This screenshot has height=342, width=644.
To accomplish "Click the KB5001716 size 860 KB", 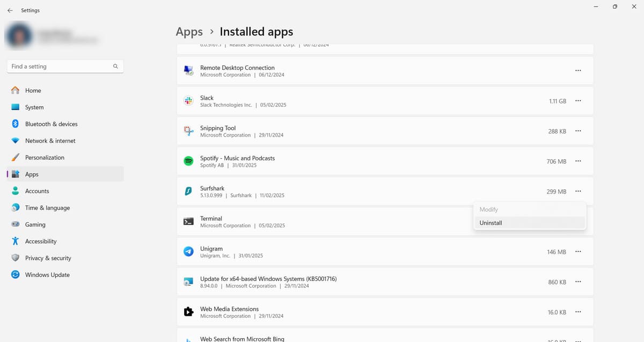I will (x=557, y=281).
